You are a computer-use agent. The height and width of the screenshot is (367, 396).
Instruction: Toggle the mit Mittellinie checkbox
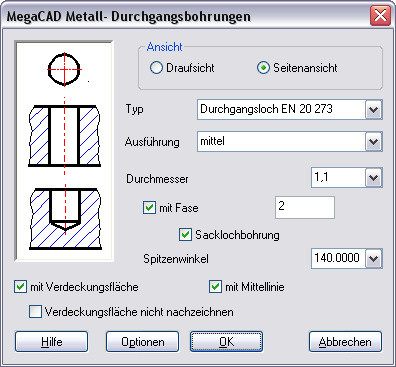pos(215,287)
